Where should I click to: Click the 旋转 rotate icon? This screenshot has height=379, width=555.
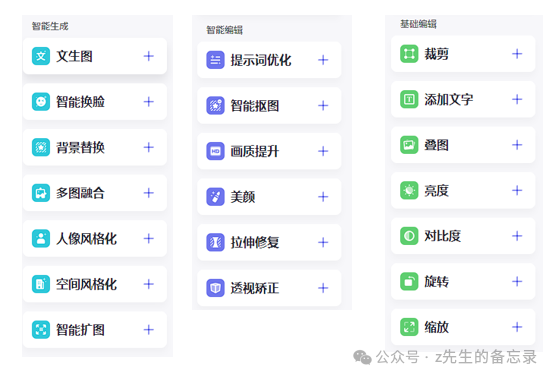[x=409, y=282]
